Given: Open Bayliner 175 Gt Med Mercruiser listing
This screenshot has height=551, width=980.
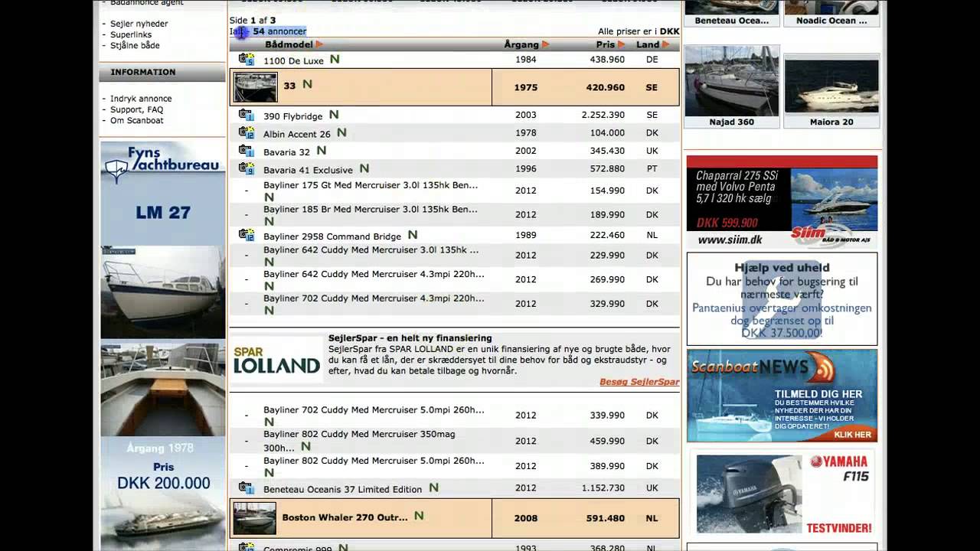Looking at the screenshot, I should pyautogui.click(x=371, y=185).
